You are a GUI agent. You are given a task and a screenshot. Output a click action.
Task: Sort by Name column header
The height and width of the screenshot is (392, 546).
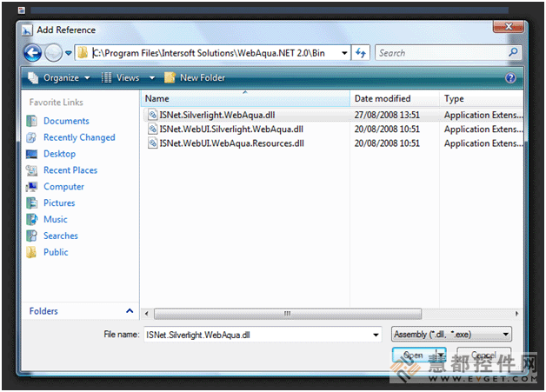(x=245, y=98)
